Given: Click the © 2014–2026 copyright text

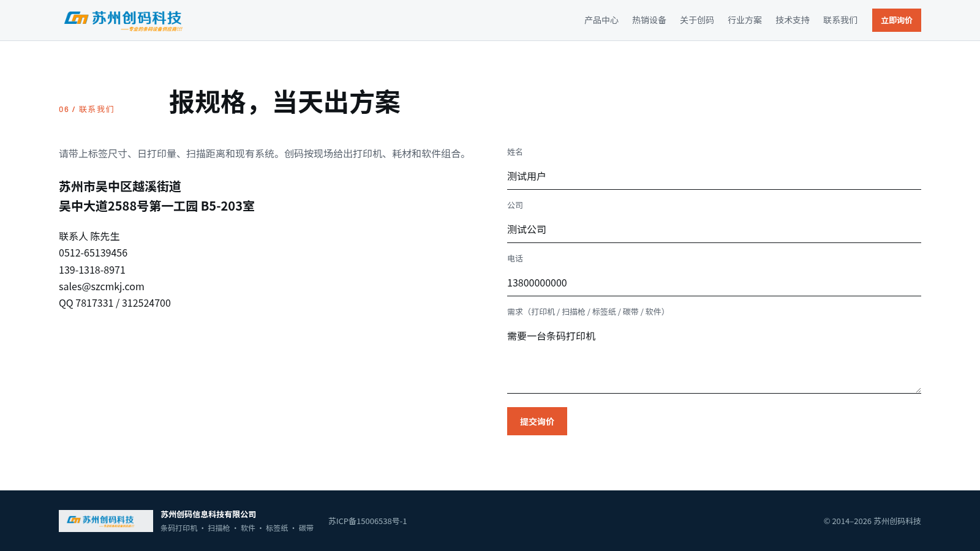Looking at the screenshot, I should (872, 521).
